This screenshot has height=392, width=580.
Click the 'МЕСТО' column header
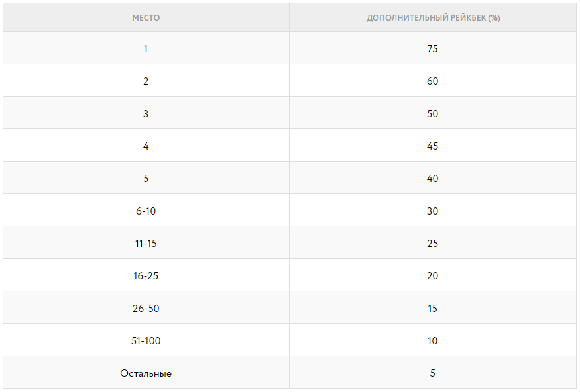[146, 18]
